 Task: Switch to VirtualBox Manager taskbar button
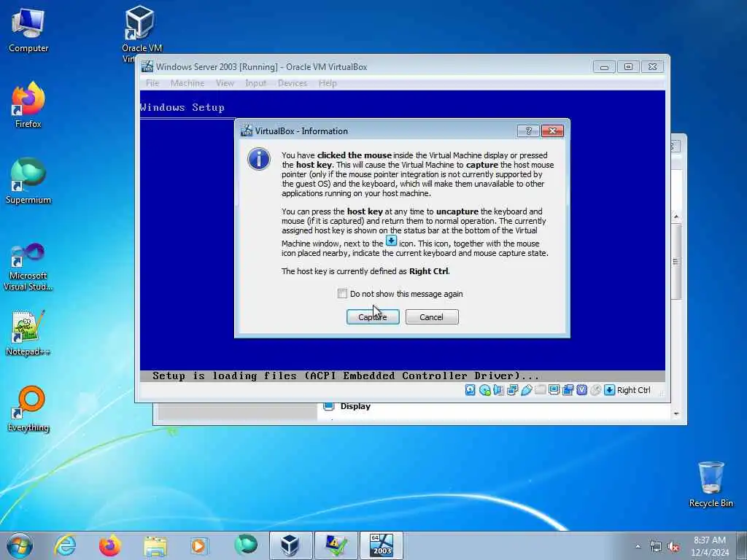click(290, 545)
